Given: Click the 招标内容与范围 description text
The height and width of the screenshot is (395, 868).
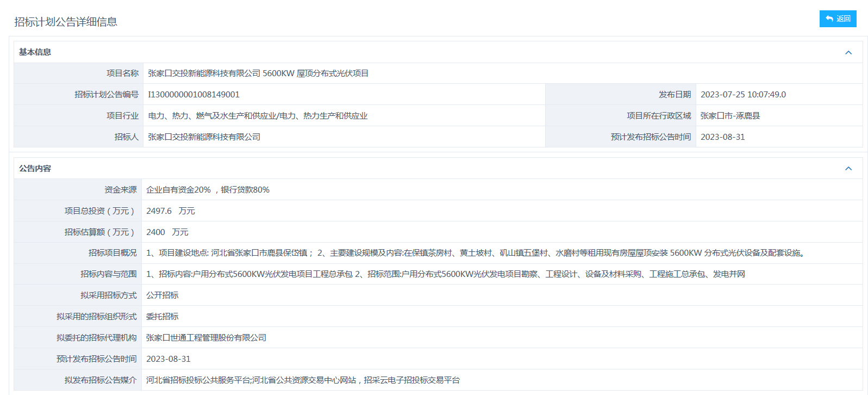Looking at the screenshot, I should tap(445, 274).
